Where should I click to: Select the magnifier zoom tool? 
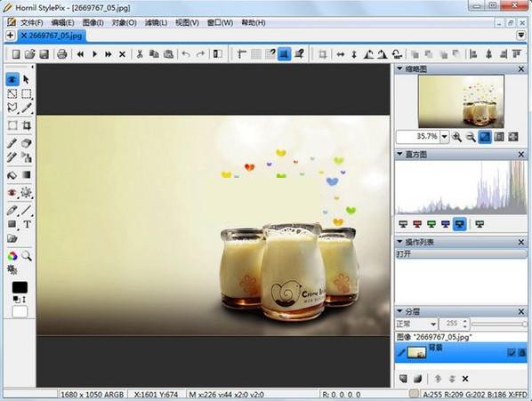[27, 256]
